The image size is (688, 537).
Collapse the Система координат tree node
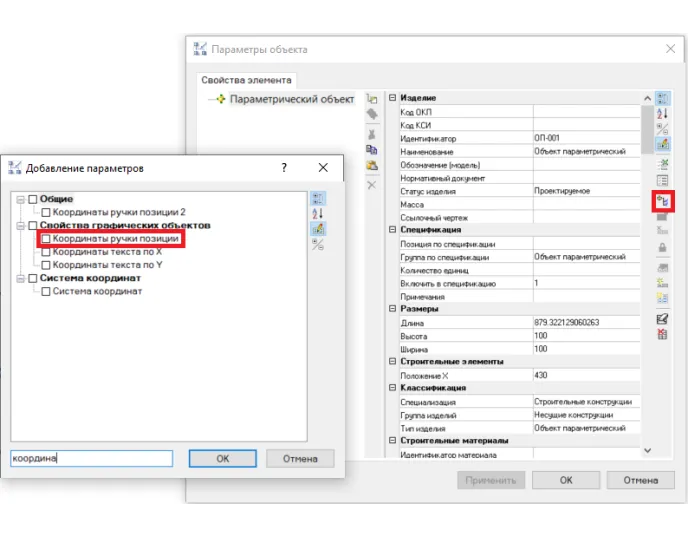point(20,279)
